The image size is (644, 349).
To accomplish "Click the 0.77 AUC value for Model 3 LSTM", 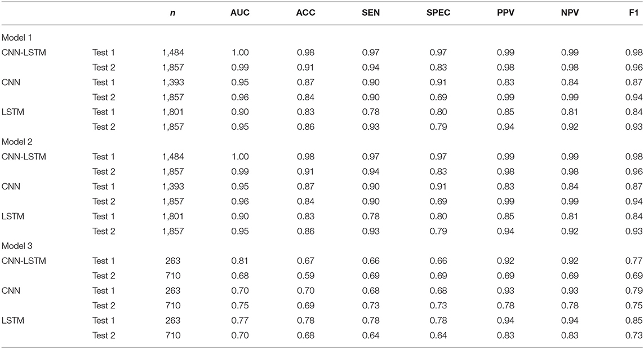I will [x=241, y=320].
